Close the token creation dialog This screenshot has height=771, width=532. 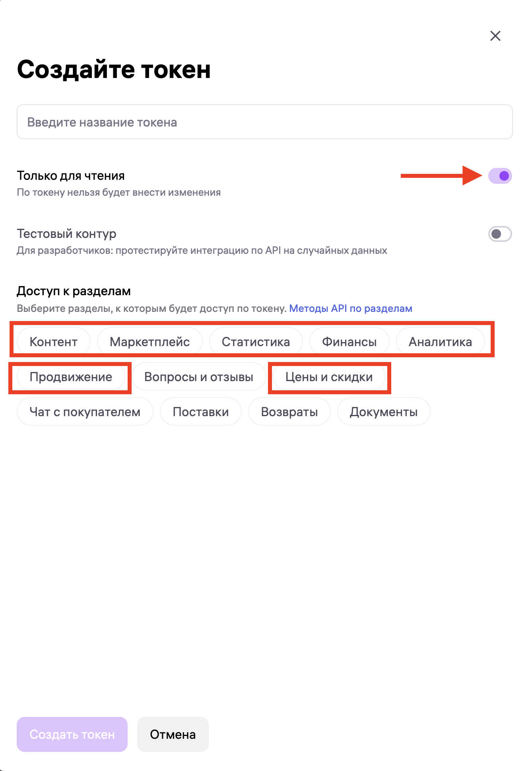tap(495, 36)
